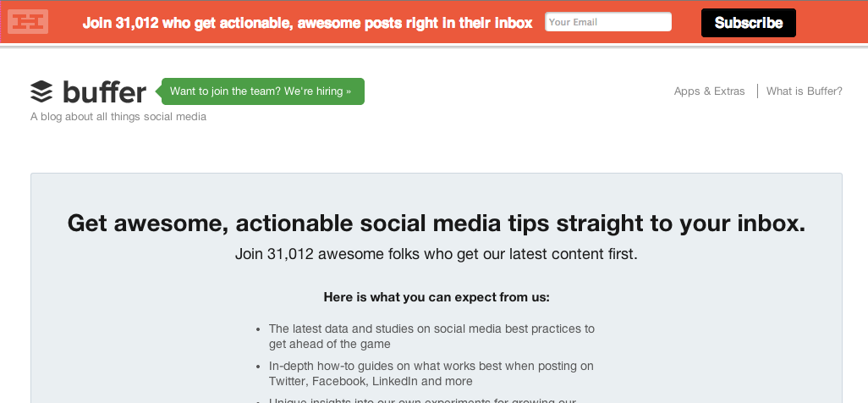Click the Buffer stacked-layers logo icon

point(41,91)
